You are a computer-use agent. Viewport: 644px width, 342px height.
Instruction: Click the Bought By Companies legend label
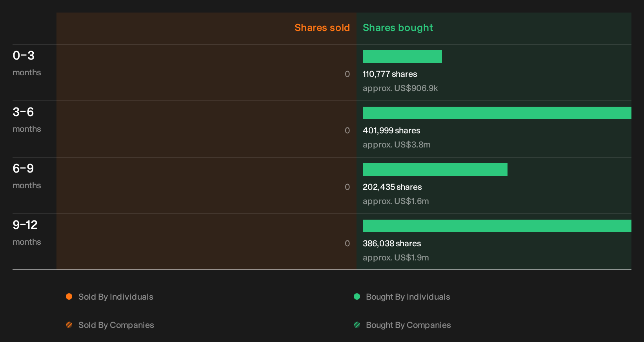pos(408,325)
